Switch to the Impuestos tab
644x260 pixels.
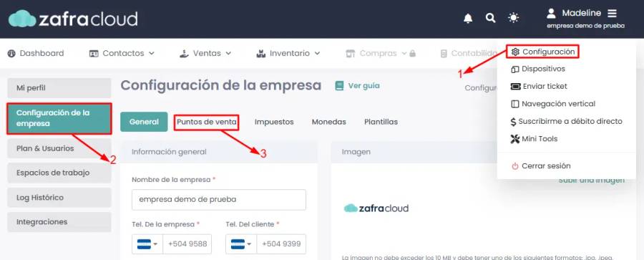(274, 122)
